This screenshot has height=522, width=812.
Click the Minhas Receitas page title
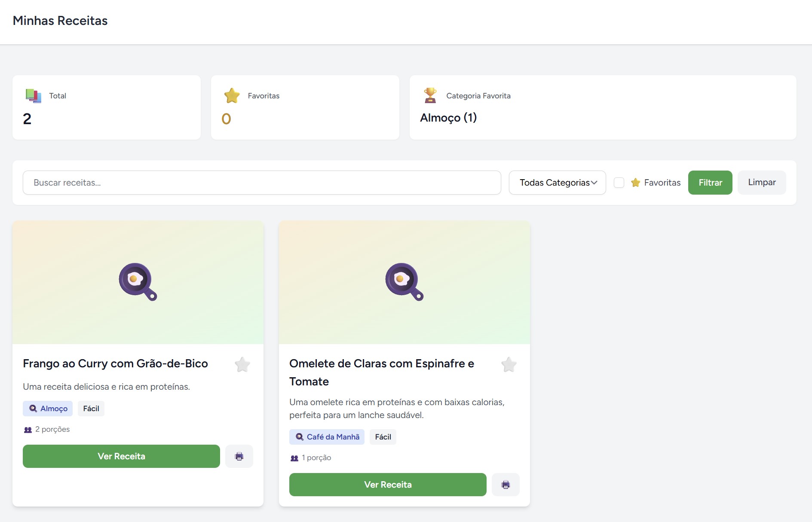[60, 21]
